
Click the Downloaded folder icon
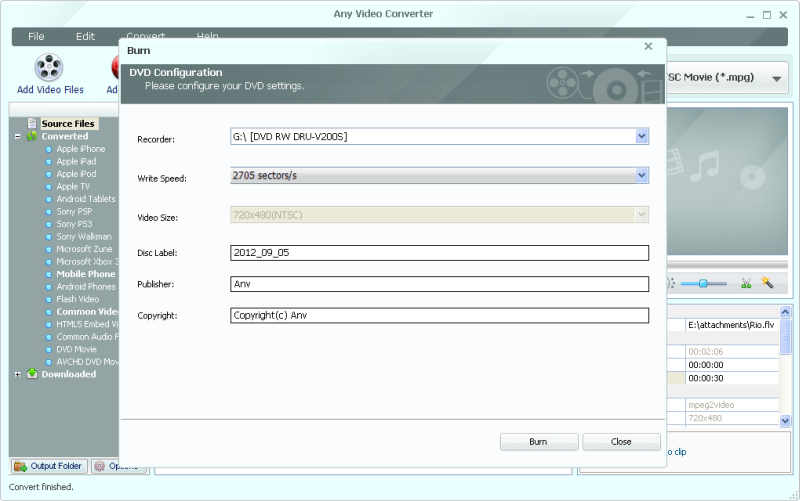tap(32, 374)
